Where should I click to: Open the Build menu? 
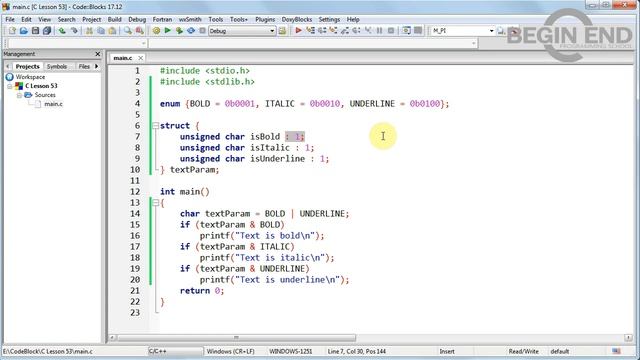pos(114,19)
